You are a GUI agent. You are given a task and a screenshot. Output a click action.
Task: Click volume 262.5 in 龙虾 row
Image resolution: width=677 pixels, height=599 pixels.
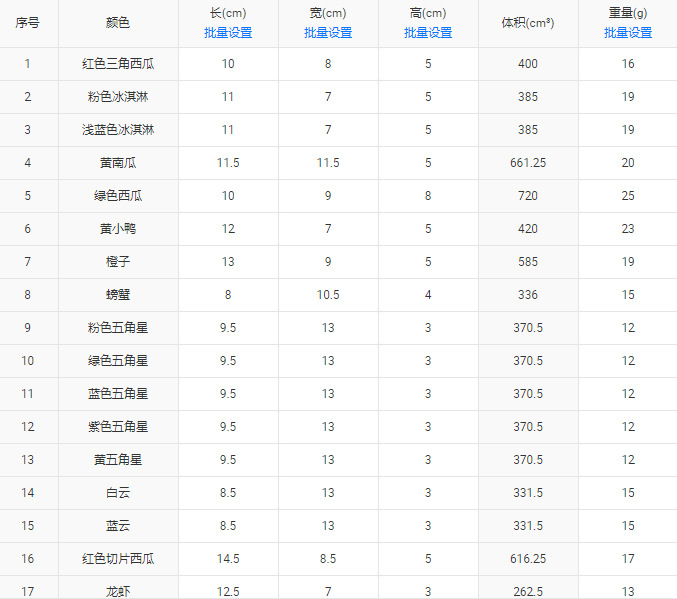click(x=528, y=592)
